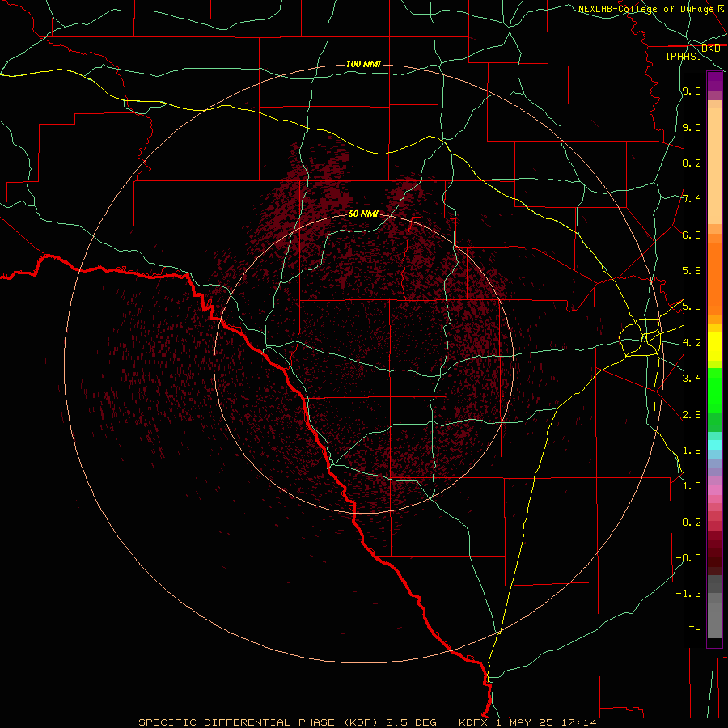Pick the bright green segment of the color bar
This screenshot has width=728, height=728.
(714, 390)
